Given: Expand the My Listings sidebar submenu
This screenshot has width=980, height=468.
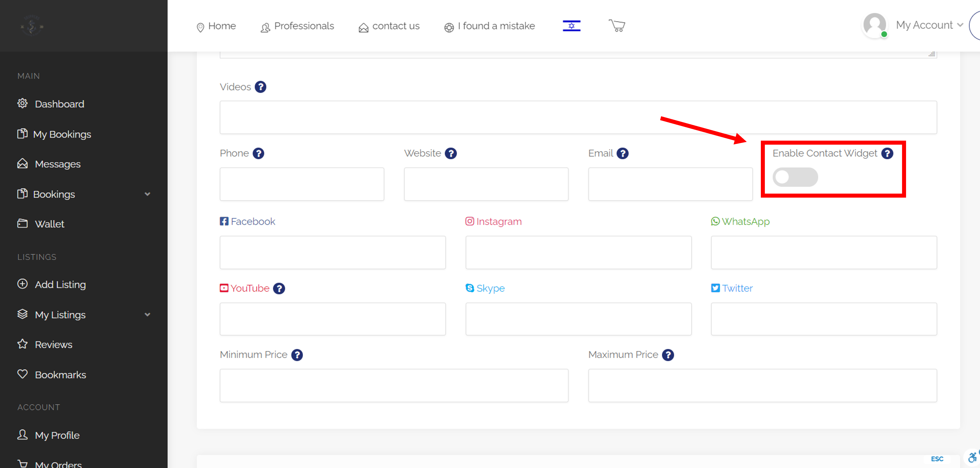Looking at the screenshot, I should (147, 315).
